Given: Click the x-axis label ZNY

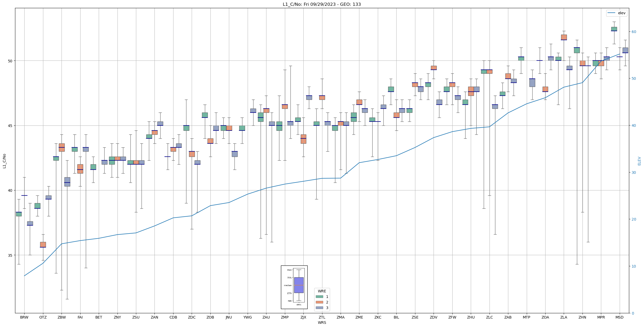Looking at the screenshot, I should [117, 317].
